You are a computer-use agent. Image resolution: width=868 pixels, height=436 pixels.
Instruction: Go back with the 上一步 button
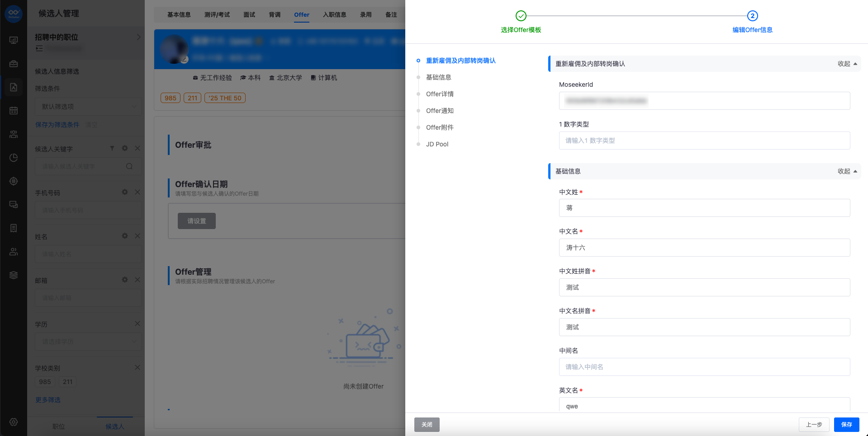click(814, 425)
